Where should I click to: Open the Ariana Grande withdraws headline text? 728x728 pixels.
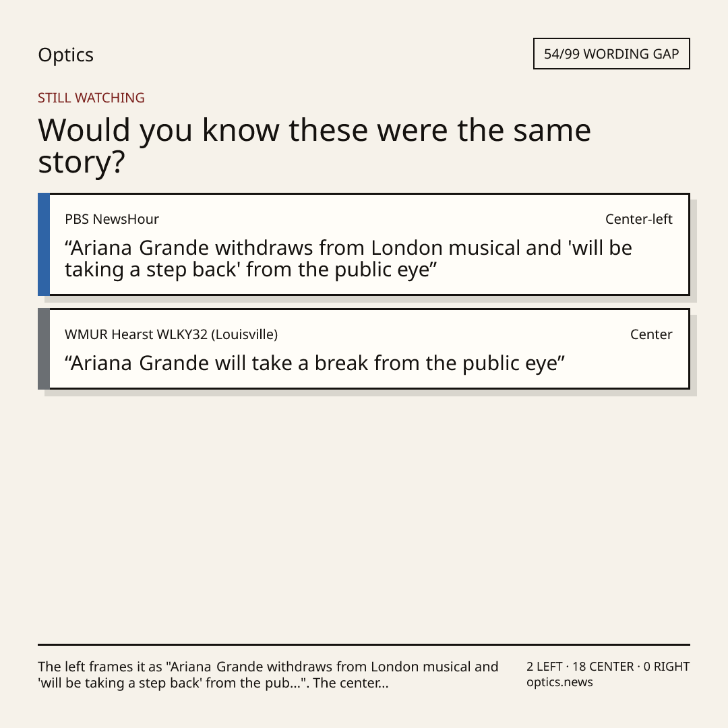(x=348, y=259)
